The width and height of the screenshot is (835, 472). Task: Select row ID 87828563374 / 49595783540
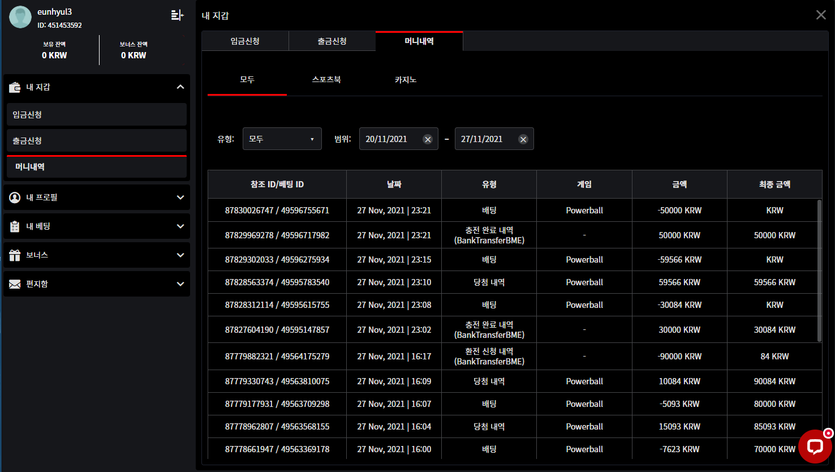pyautogui.click(x=277, y=282)
